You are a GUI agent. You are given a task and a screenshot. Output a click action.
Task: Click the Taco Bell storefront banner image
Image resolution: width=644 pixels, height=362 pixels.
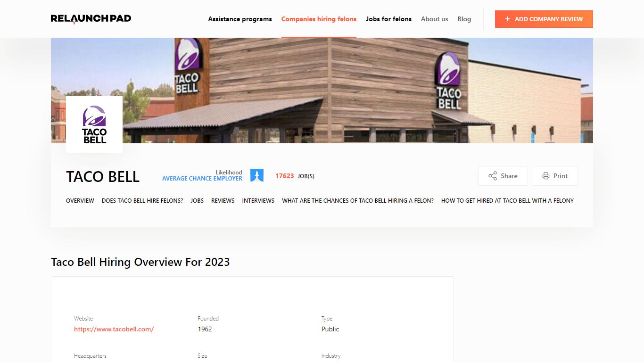click(x=322, y=90)
